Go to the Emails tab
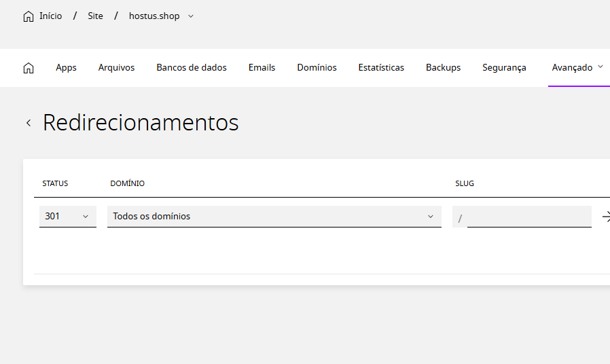This screenshot has height=364, width=610. click(x=262, y=68)
